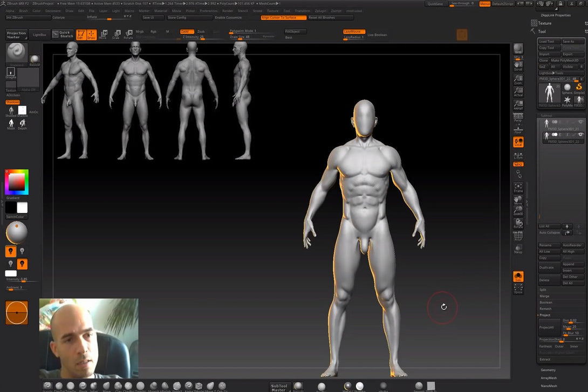
Task: Click the Duplicate subtool button
Action: tap(549, 267)
